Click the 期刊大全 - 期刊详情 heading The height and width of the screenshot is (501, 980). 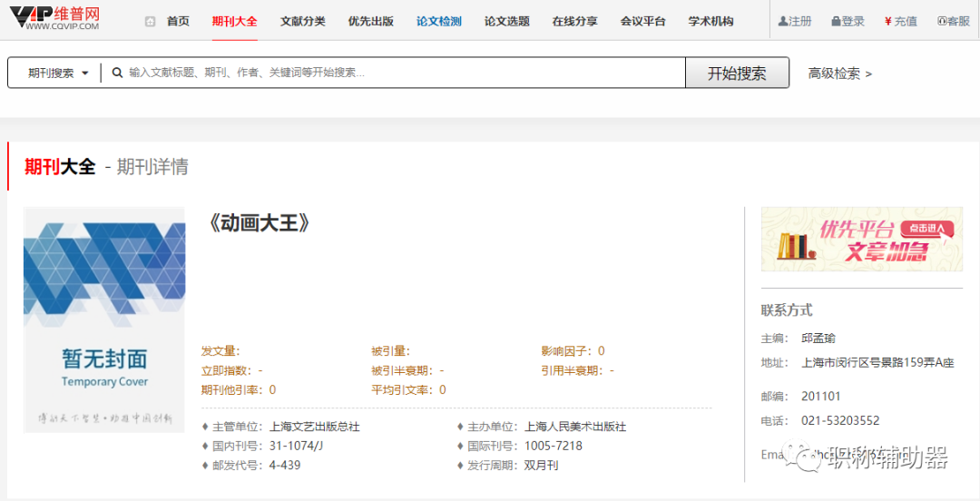click(106, 167)
